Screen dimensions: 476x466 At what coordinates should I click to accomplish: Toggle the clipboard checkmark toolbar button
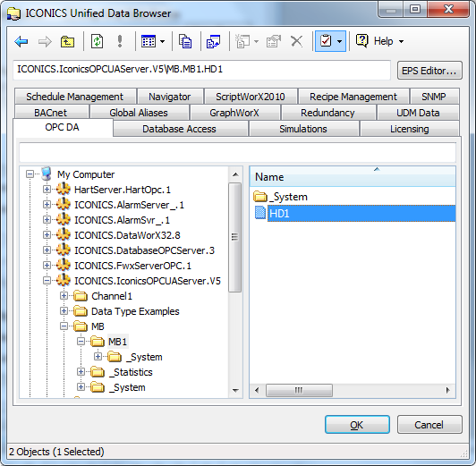click(x=326, y=41)
